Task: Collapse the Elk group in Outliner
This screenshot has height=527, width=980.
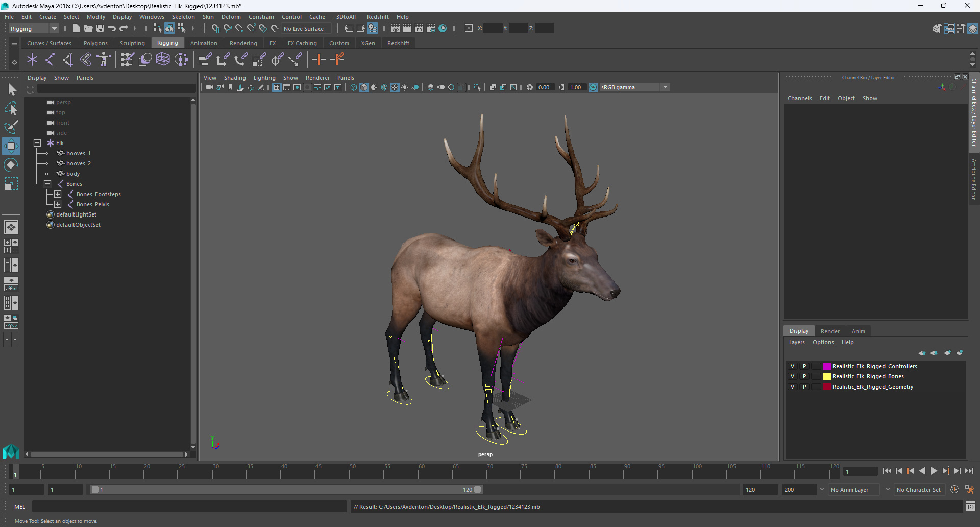Action: pyautogui.click(x=37, y=143)
